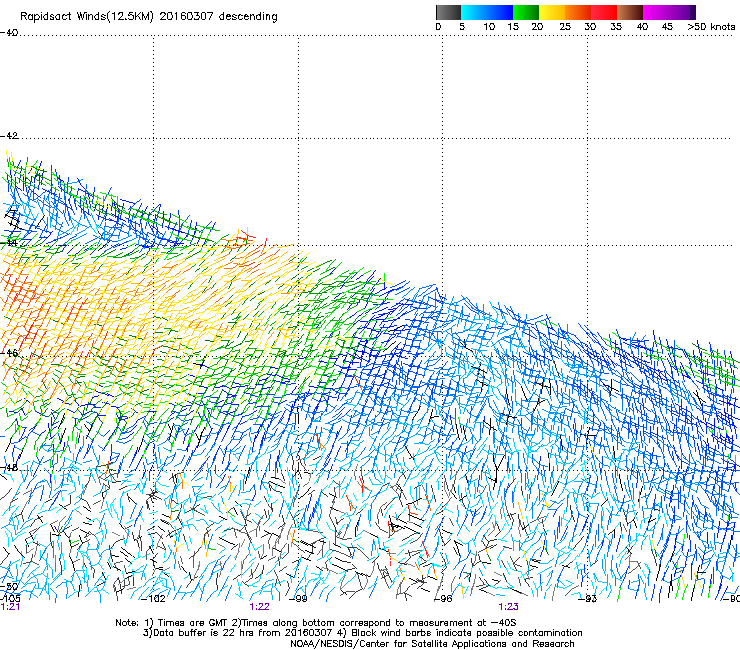Click the -96 longitude axis label
Viewport: 740px width, 650px height.
(443, 599)
